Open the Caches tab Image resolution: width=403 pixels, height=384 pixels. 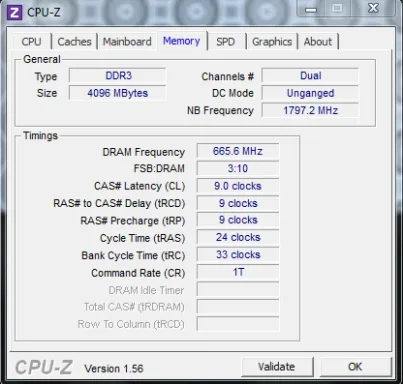point(74,42)
